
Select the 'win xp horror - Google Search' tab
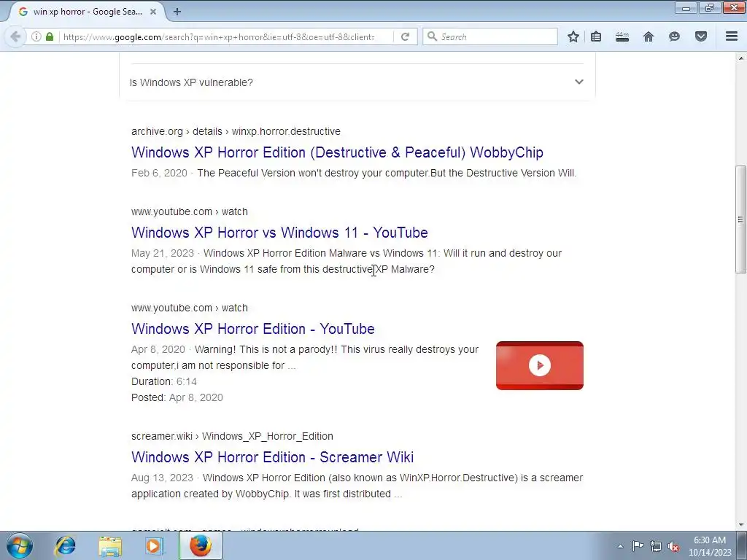coord(86,12)
